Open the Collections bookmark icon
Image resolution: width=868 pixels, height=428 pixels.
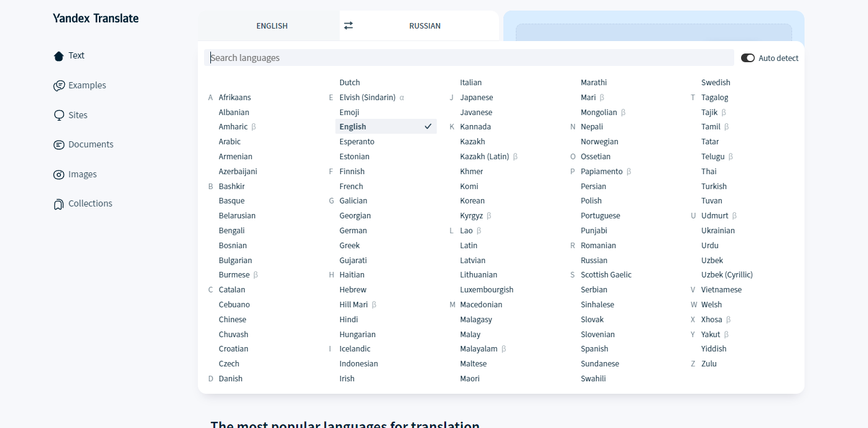pos(59,204)
